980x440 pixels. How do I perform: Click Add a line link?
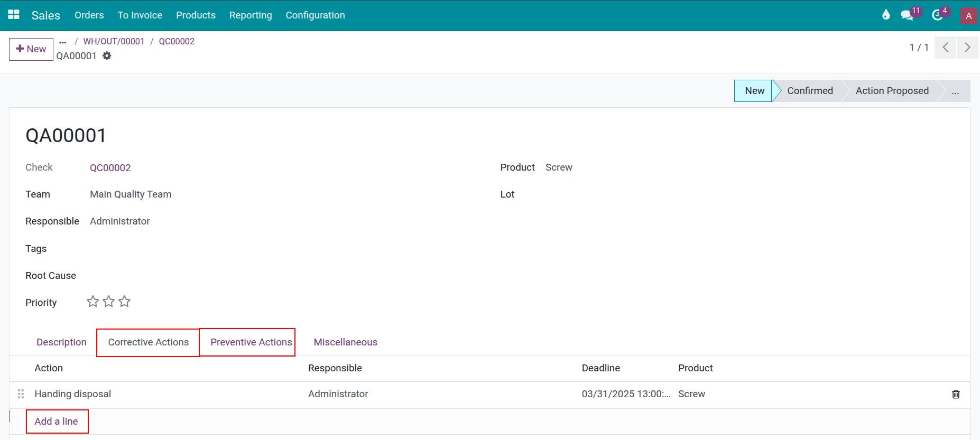(56, 422)
